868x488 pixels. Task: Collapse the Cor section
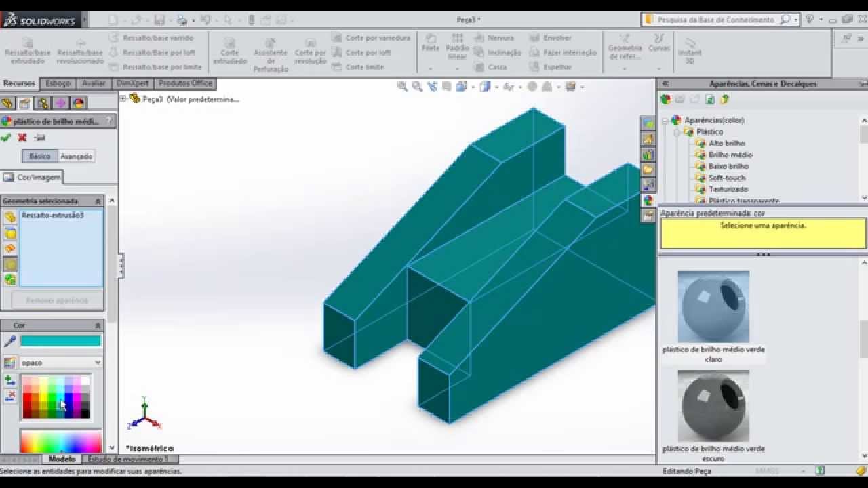[98, 326]
